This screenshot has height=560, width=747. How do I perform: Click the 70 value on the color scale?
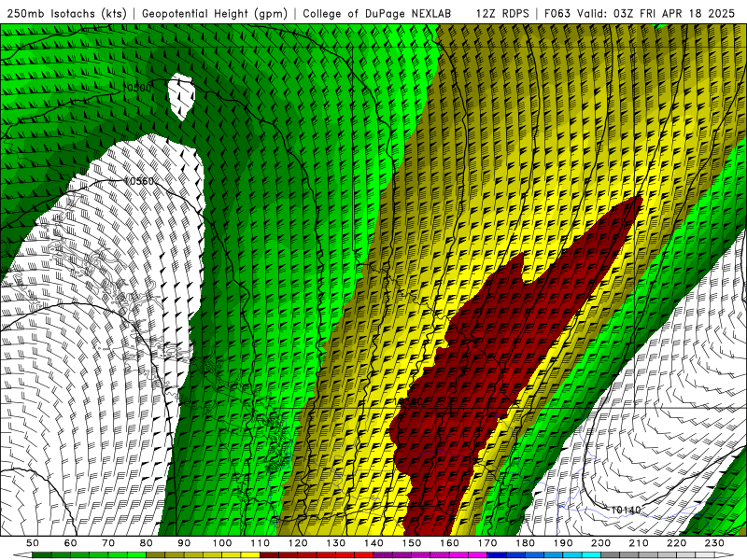[108, 543]
